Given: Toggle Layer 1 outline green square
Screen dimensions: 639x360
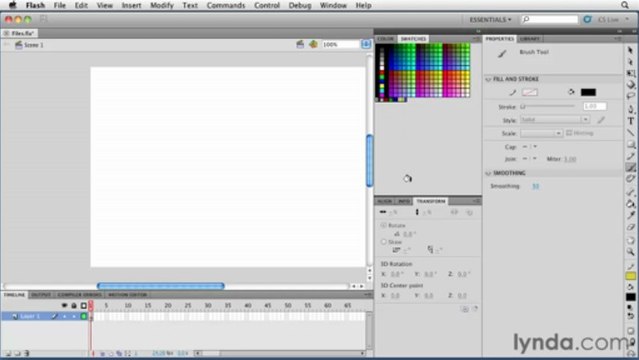Looking at the screenshot, I should 84,316.
